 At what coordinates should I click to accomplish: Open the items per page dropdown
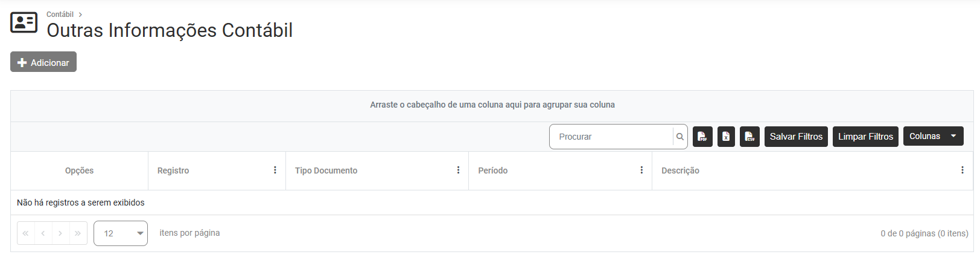pos(121,233)
